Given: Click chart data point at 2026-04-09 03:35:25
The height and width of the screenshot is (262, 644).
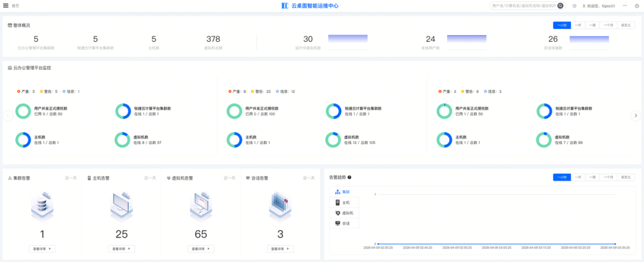Looking at the screenshot, I should point(615,244).
